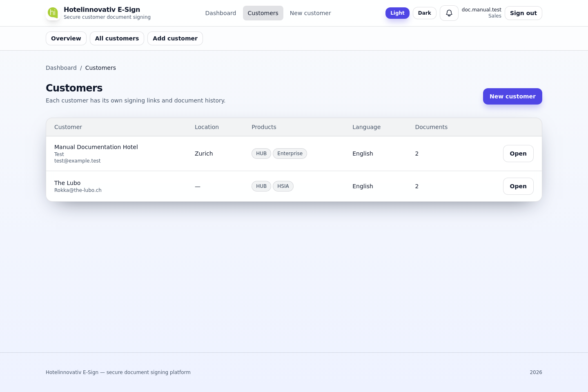The width and height of the screenshot is (588, 392).
Task: Click the Hotelinnovativ hi logo icon
Action: coord(53,13)
